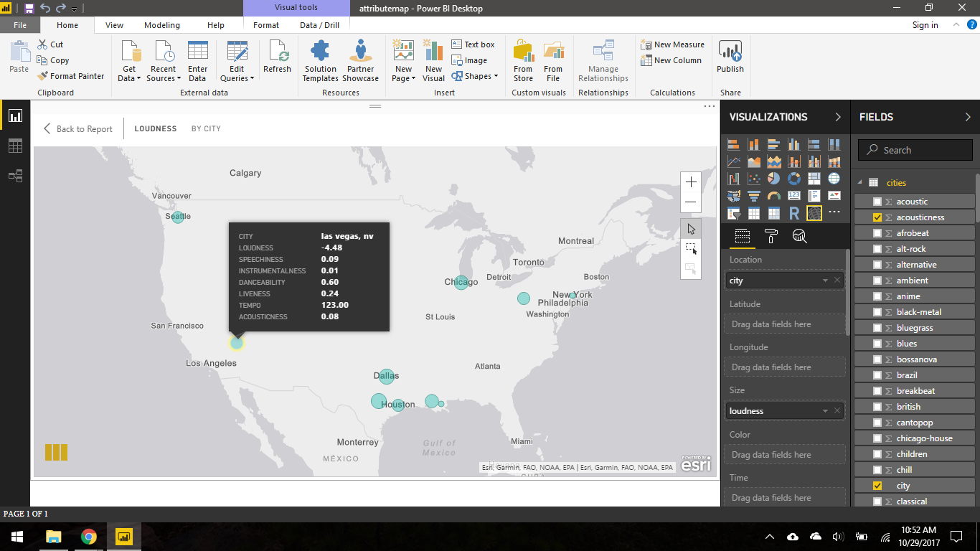The height and width of the screenshot is (551, 980).
Task: Select the scatter chart visual
Action: (754, 179)
